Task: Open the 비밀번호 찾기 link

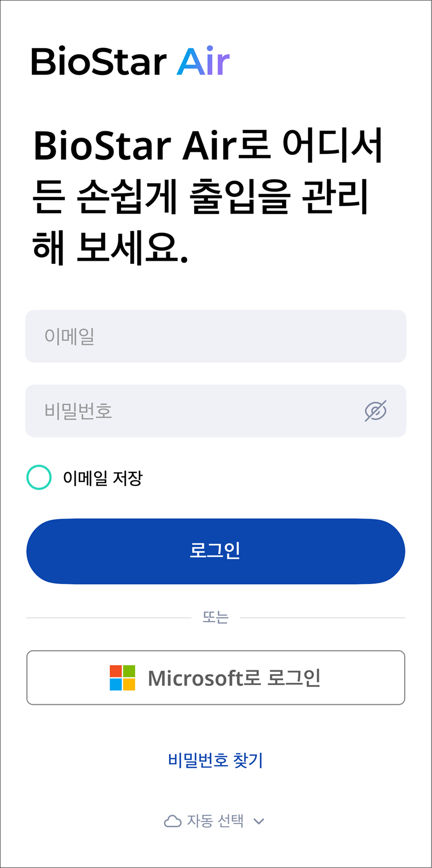Action: point(216,760)
